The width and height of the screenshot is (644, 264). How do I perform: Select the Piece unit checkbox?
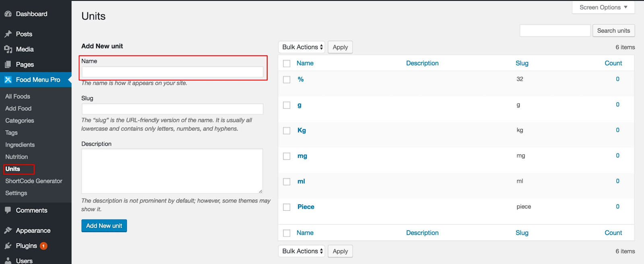click(x=287, y=207)
